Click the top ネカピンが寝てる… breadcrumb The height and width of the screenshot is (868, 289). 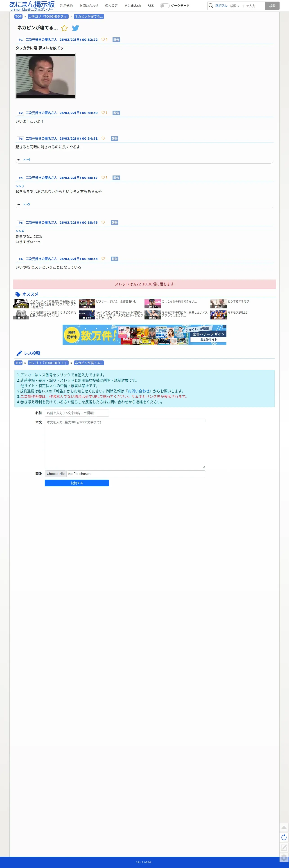point(89,16)
